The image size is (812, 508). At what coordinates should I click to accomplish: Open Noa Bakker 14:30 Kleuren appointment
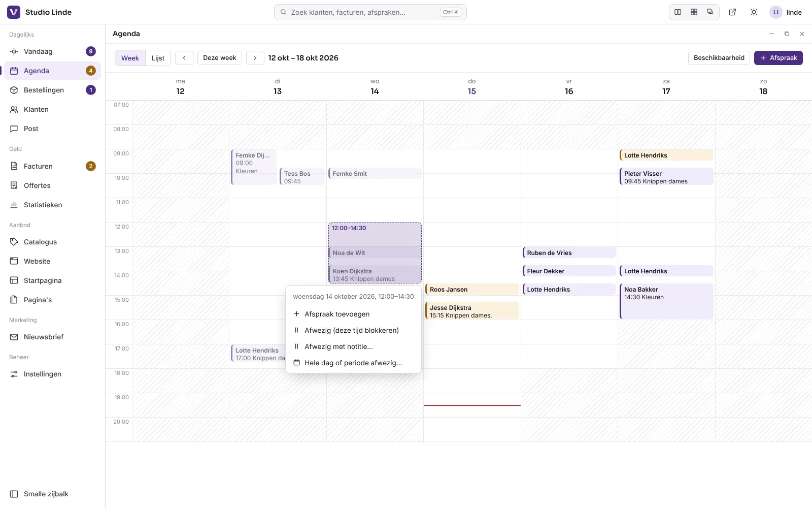coord(666,301)
